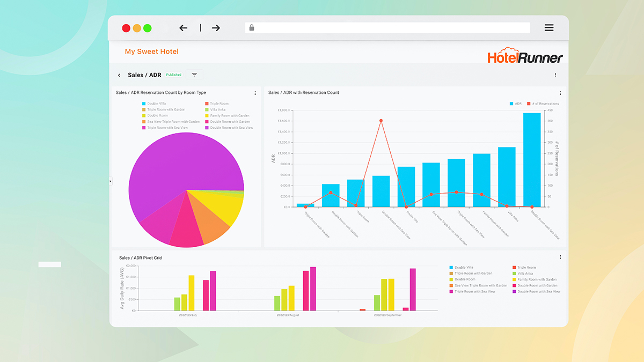
Task: Click the padlock icon in address bar
Action: pyautogui.click(x=251, y=28)
